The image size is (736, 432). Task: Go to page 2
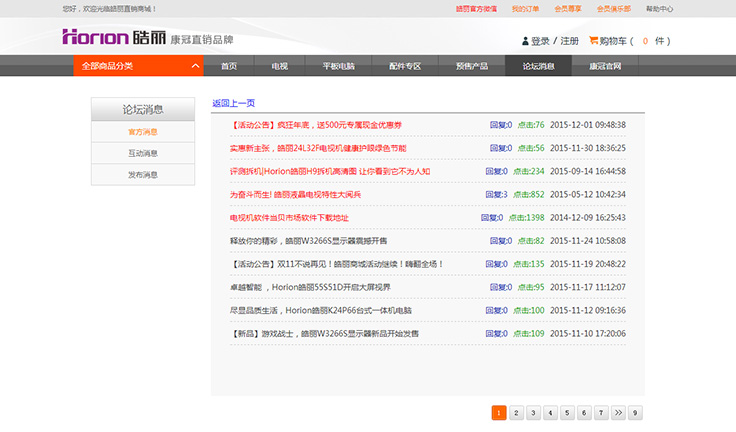pyautogui.click(x=516, y=413)
